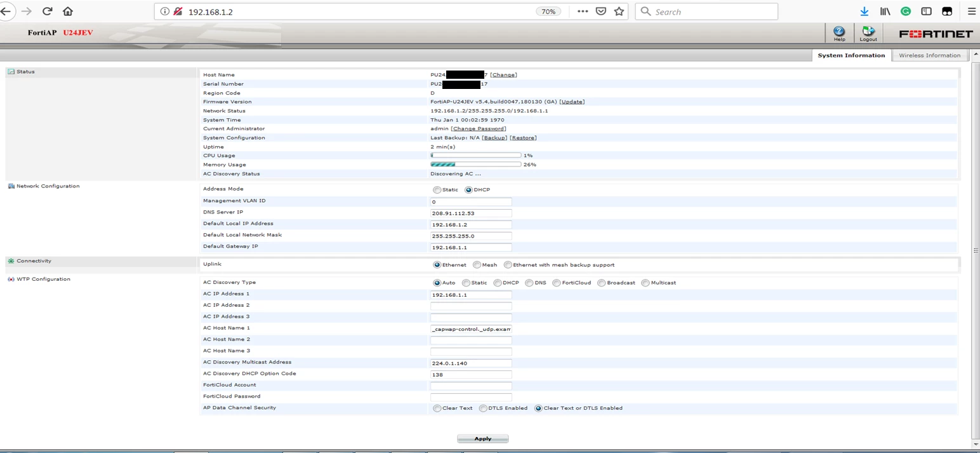
Task: Select Static address mode
Action: pyautogui.click(x=437, y=190)
